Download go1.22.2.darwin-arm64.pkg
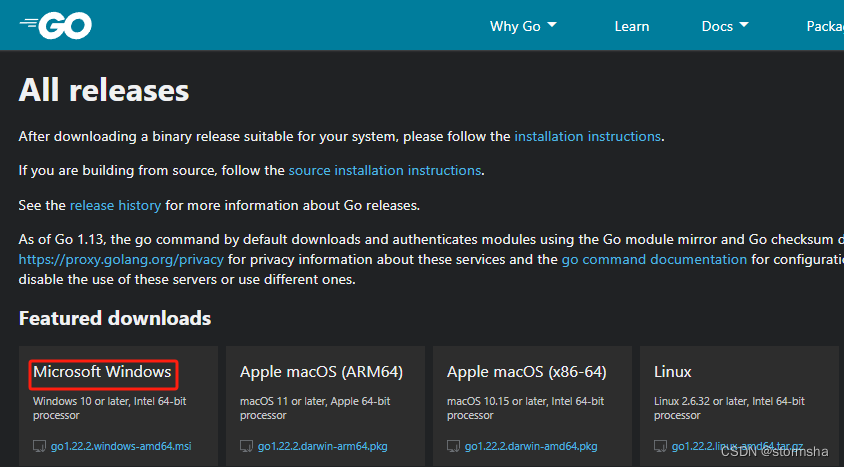The image size is (844, 467). [x=322, y=446]
